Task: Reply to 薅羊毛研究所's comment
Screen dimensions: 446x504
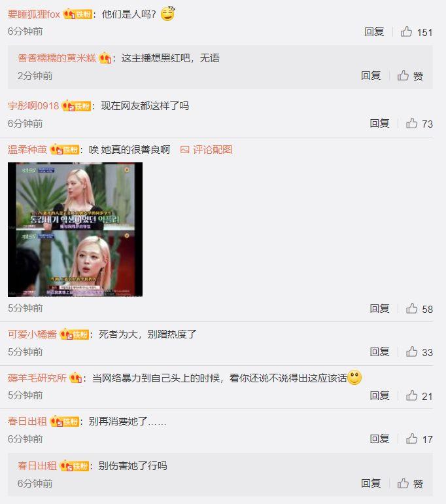Action: click(x=379, y=395)
